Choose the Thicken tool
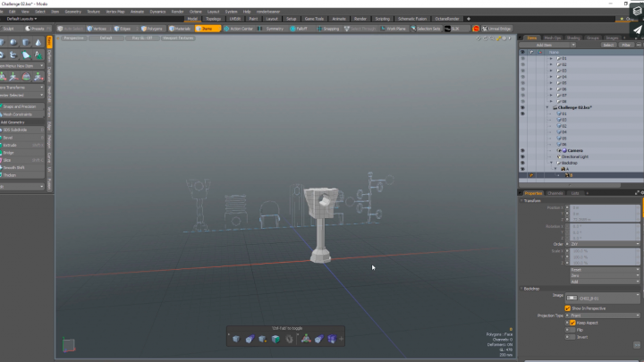The image size is (644, 362). (10, 174)
